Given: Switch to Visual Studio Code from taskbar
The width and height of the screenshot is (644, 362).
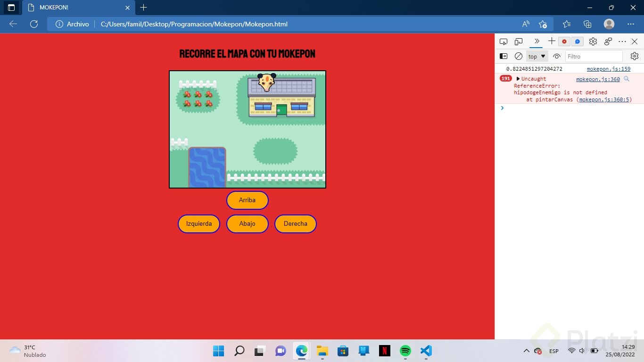Looking at the screenshot, I should pos(426,351).
